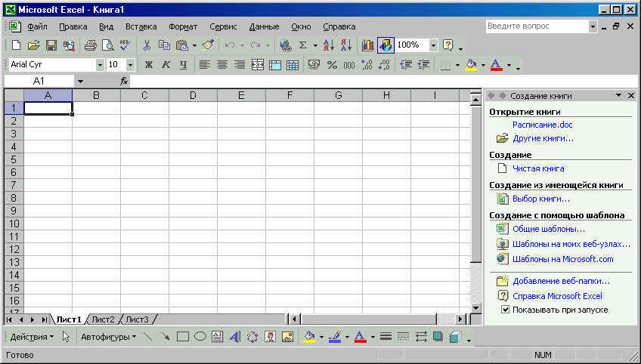Viewport: 641px width, 364px height.
Task: Open the Borders dropdown arrow
Action: click(457, 64)
